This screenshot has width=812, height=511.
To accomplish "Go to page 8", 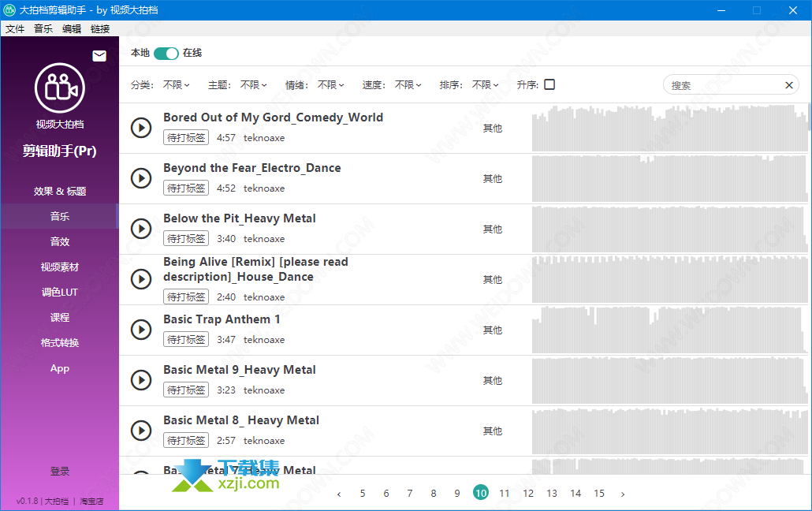I will coord(434,494).
